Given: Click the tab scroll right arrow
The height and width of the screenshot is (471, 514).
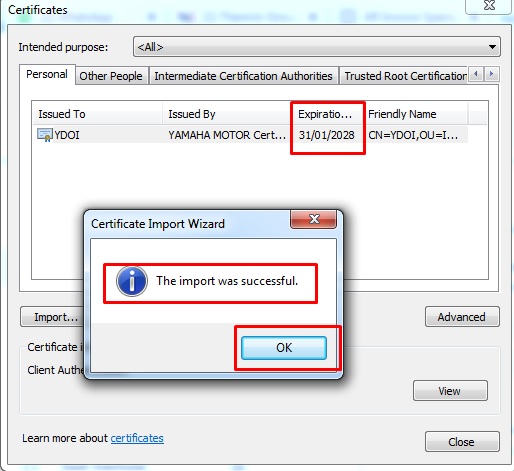Looking at the screenshot, I should click(491, 74).
